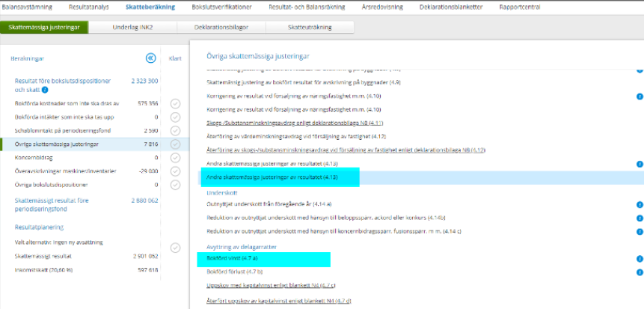Toggle Klart checkmark for Schablonintäkt på periodiseringsfond
This screenshot has height=309, width=644.
click(175, 131)
